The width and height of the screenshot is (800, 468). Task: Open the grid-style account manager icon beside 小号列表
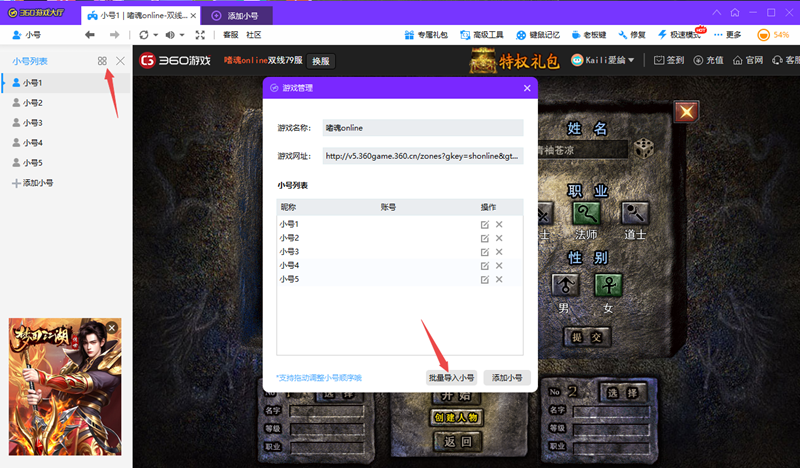(x=102, y=61)
